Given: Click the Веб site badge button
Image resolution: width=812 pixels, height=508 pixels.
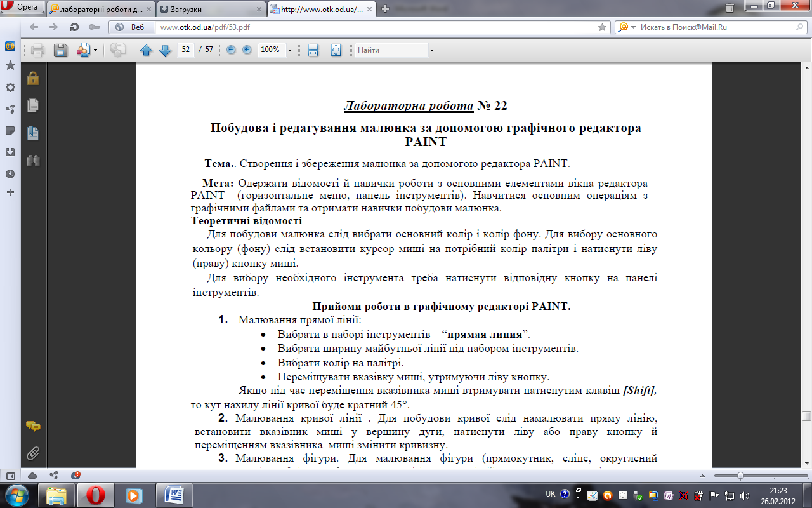Looking at the screenshot, I should [133, 27].
